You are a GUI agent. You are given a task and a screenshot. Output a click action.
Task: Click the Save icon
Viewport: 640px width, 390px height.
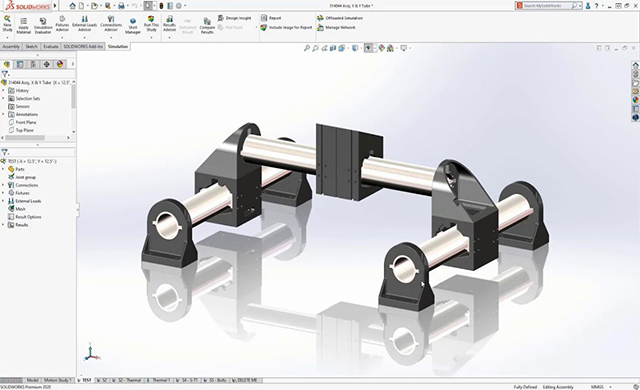[108, 6]
